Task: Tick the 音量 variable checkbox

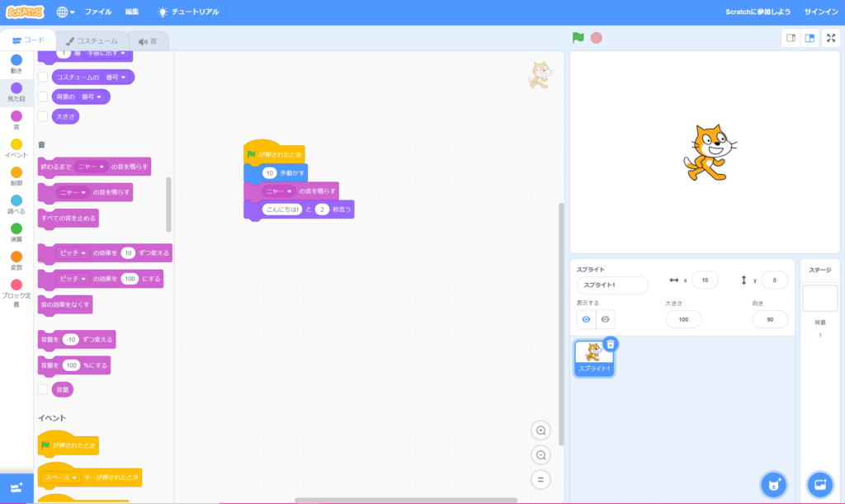Action: (x=43, y=389)
